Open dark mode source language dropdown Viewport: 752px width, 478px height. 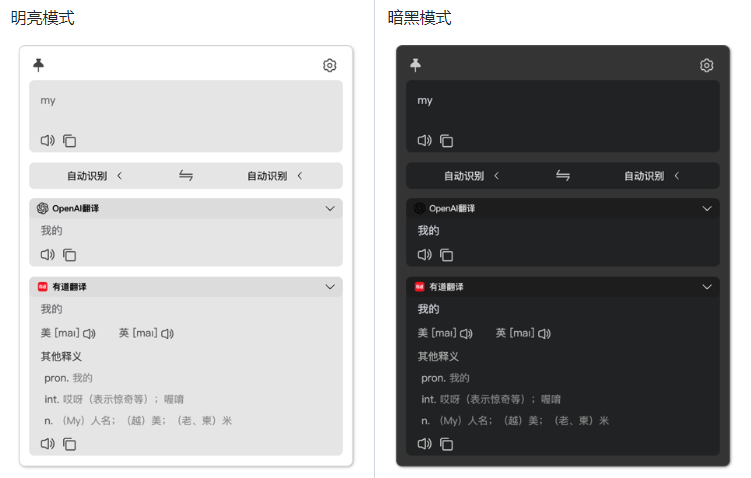471,176
